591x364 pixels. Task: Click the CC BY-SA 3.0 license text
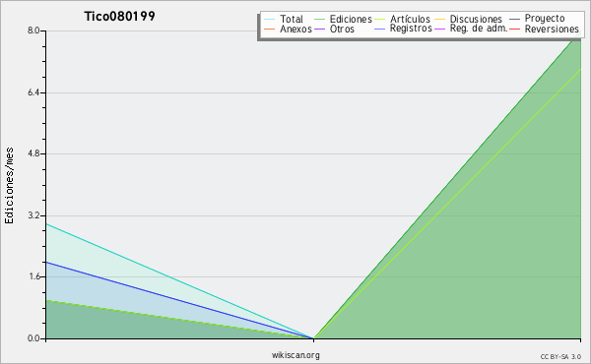(x=560, y=357)
